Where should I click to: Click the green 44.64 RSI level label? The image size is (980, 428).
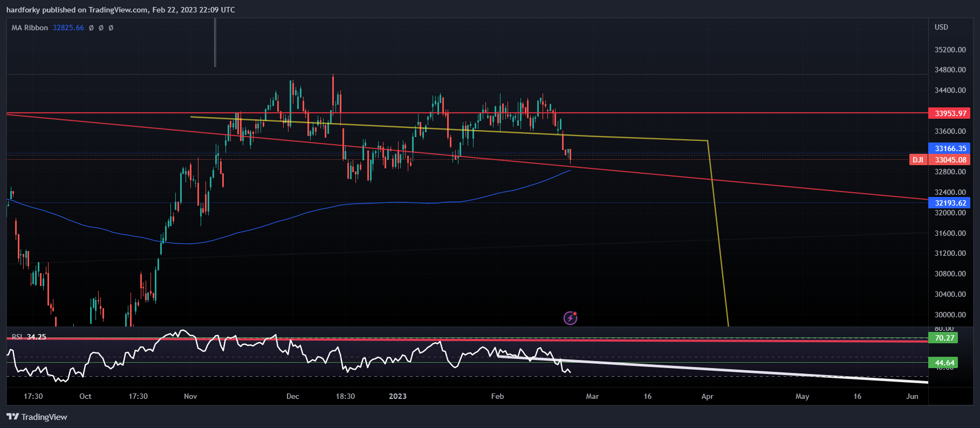944,363
